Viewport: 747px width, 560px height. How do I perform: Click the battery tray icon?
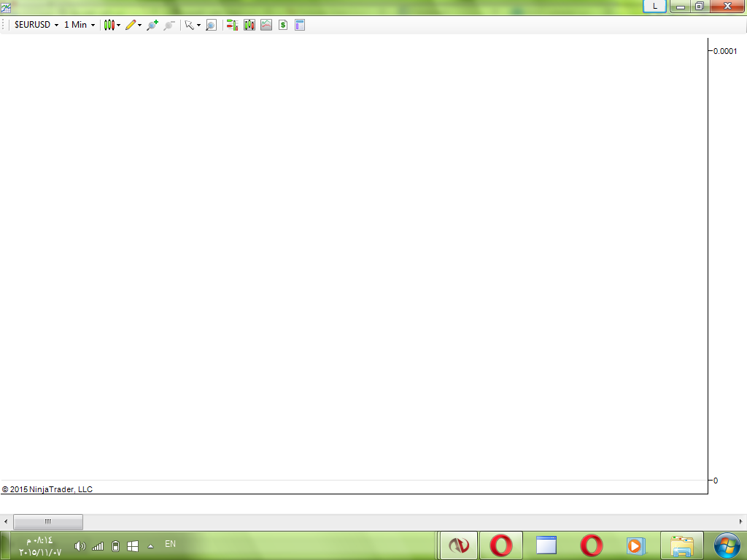tap(115, 546)
